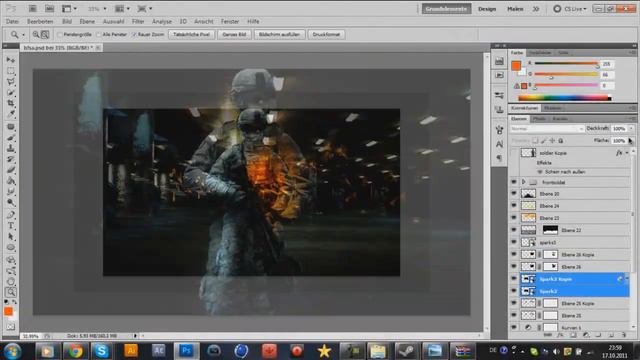
Task: Uncheck the Rauer Zoom checkbox
Action: [x=134, y=35]
